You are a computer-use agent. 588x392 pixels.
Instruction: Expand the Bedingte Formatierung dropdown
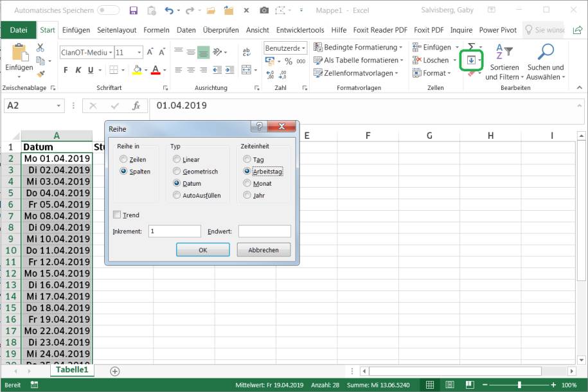[400, 48]
